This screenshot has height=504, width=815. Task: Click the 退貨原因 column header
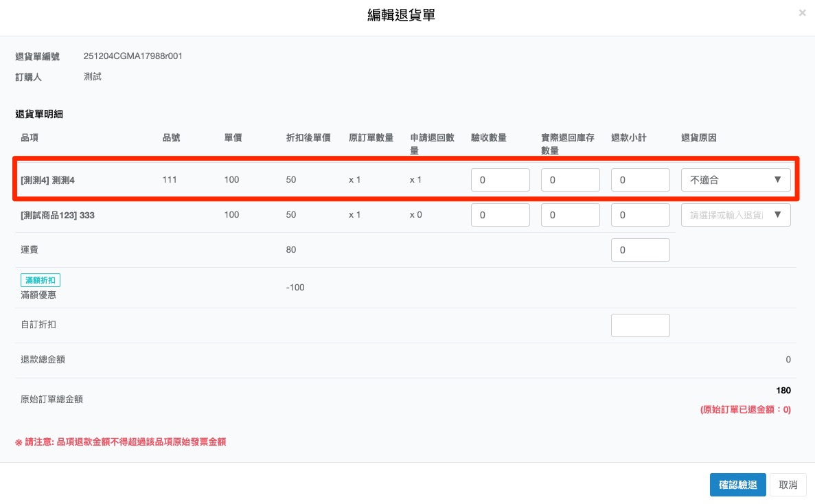pyautogui.click(x=698, y=138)
